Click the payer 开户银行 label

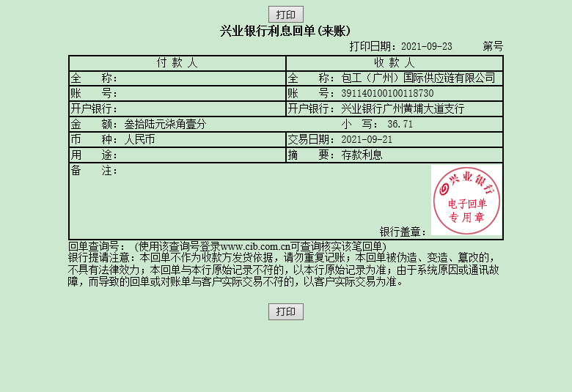94,108
